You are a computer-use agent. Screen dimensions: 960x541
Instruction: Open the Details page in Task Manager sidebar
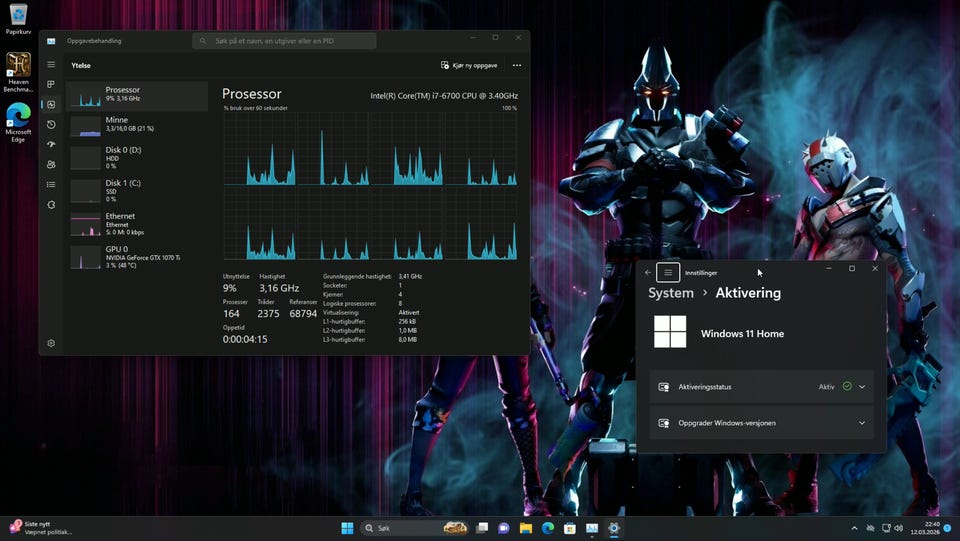[51, 185]
